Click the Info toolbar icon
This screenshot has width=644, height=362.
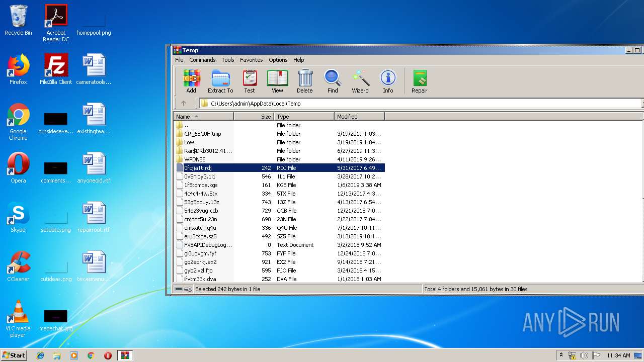point(388,81)
